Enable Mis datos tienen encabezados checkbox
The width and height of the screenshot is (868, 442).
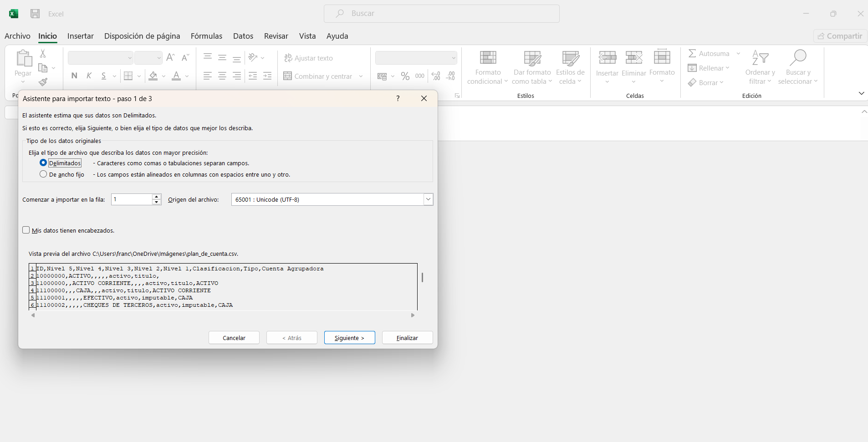(x=26, y=230)
